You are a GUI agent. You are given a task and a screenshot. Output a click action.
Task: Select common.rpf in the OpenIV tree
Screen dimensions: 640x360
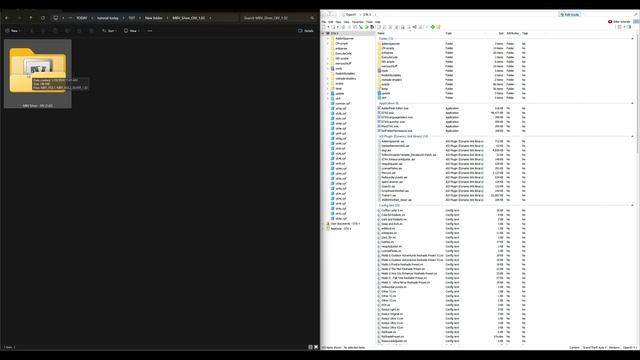pyautogui.click(x=342, y=103)
